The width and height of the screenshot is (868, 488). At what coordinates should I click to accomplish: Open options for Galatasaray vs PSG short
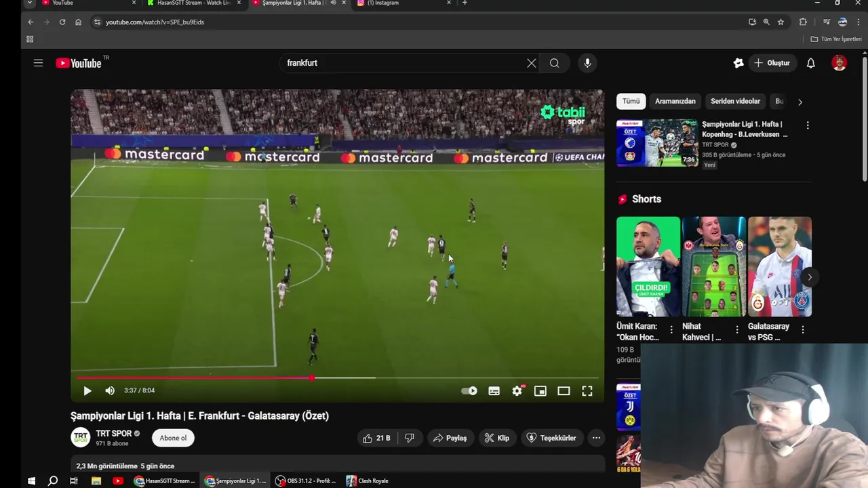[x=803, y=329]
